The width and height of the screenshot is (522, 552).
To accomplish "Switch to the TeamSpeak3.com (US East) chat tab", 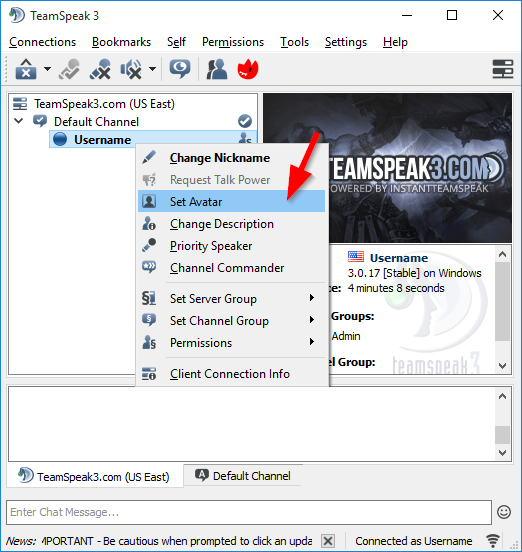I will click(95, 476).
